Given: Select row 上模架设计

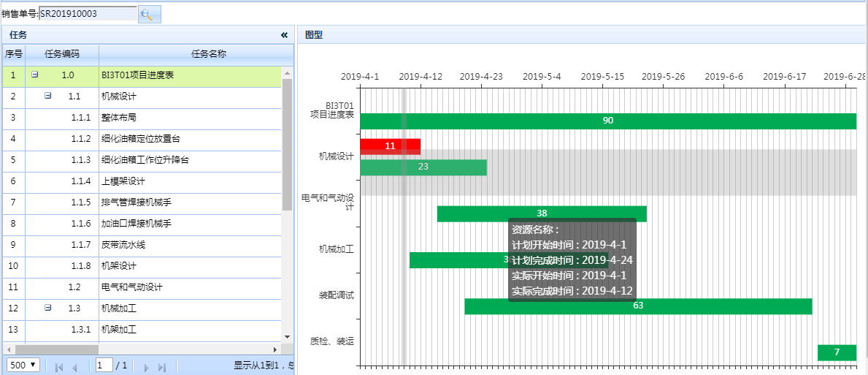Looking at the screenshot, I should 142,181.
